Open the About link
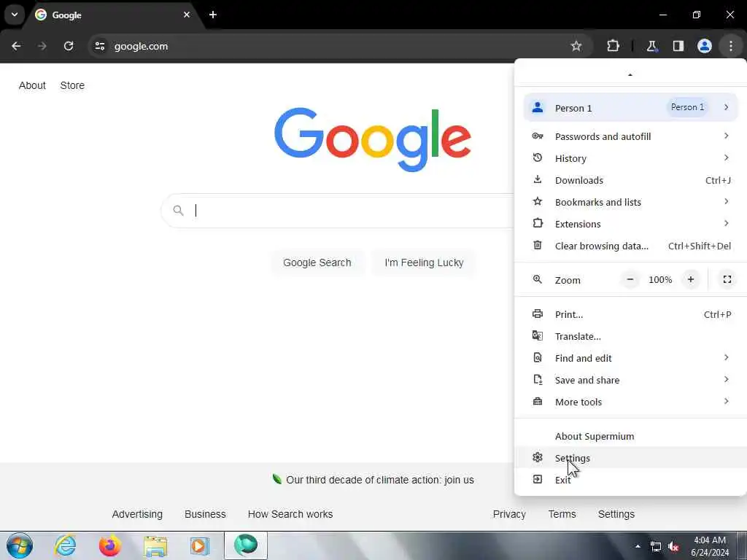Screen dimensions: 747x560 [x=32, y=86]
